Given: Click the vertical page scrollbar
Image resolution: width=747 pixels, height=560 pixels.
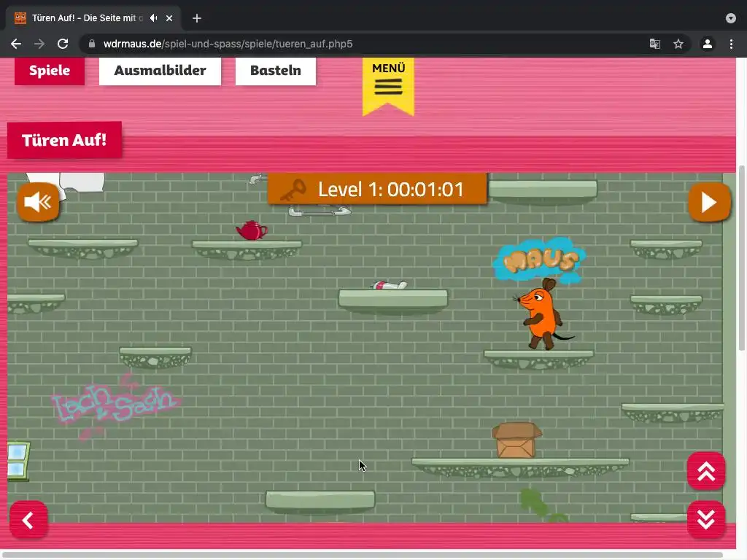Looking at the screenshot, I should click(x=742, y=257).
